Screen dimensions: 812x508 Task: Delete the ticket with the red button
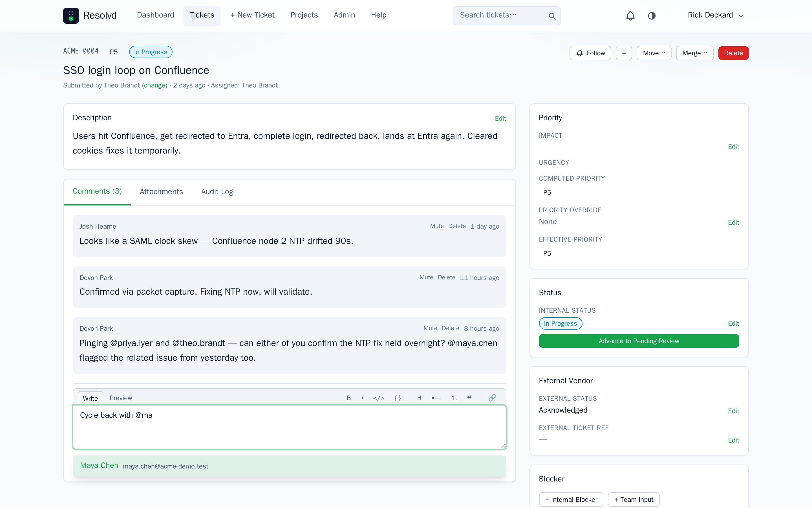click(x=733, y=53)
